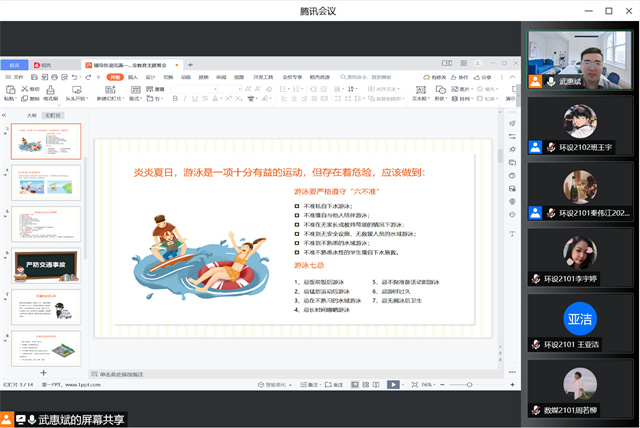Toggle the muted mic of 环设2102班王宇
This screenshot has height=428, width=640.
tap(551, 147)
